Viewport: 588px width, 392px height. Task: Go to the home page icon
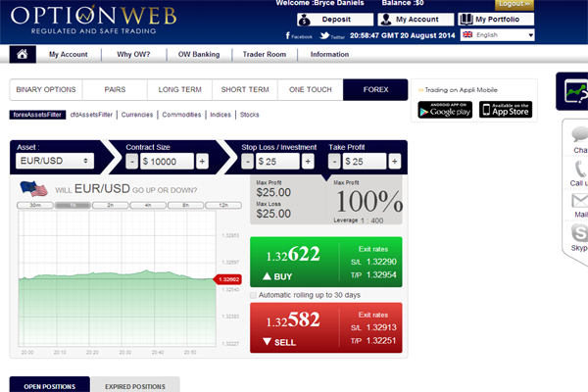click(x=23, y=55)
